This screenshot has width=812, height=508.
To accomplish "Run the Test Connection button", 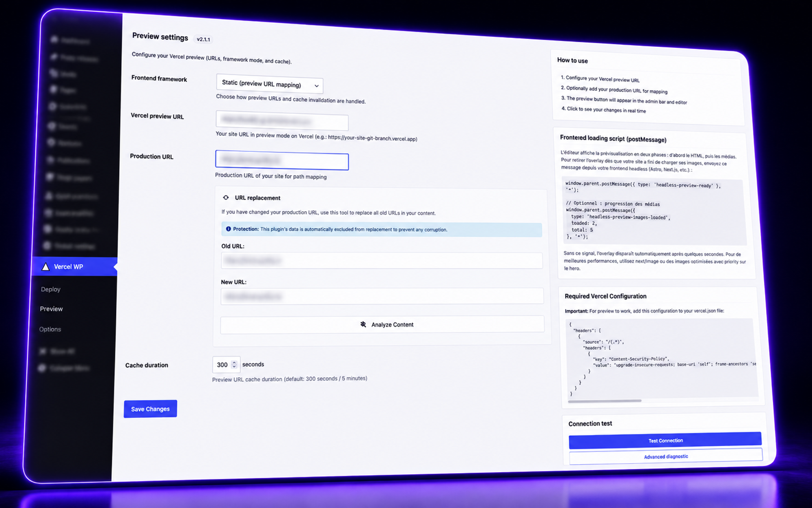I will [665, 441].
